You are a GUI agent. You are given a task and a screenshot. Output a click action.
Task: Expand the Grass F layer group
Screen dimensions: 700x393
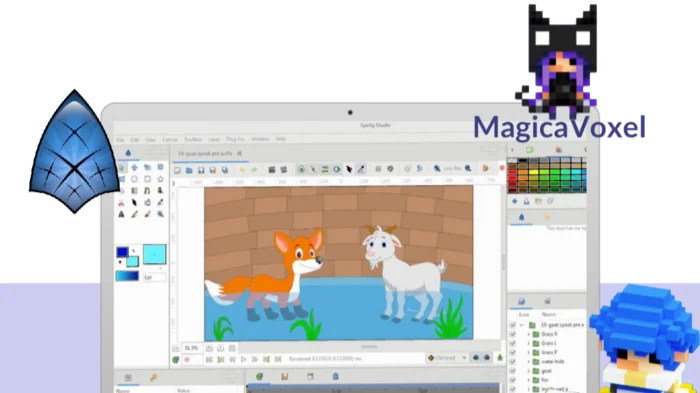[x=529, y=352]
